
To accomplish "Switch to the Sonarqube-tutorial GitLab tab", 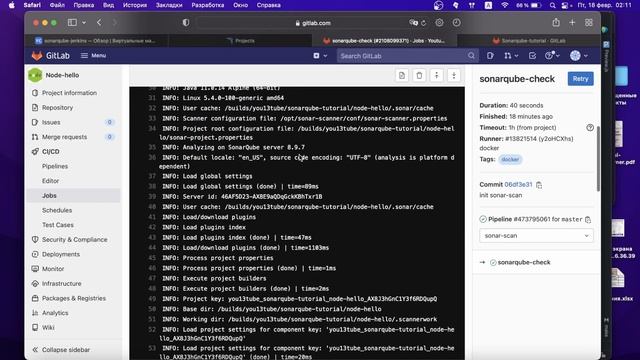I will pyautogui.click(x=529, y=40).
